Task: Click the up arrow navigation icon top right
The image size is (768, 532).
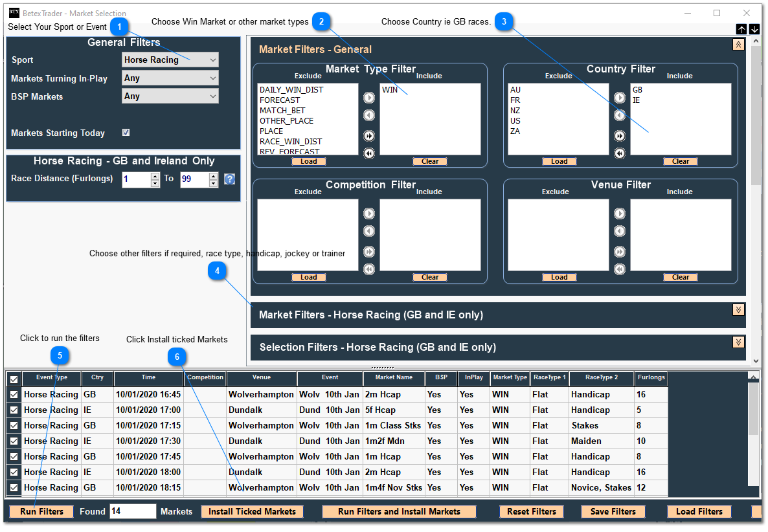Action: [740, 29]
